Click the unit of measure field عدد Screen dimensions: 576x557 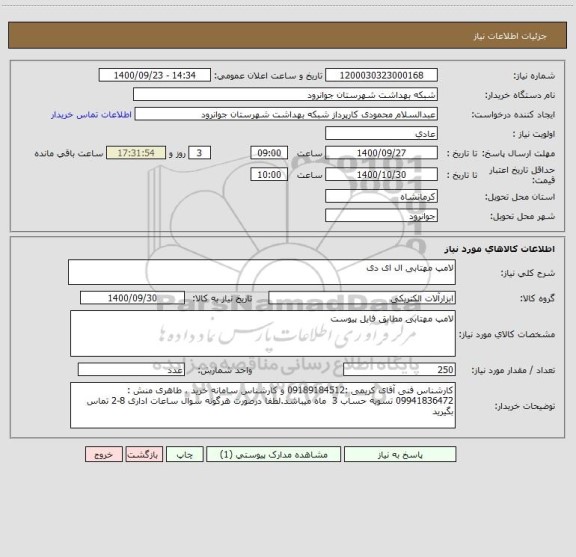(x=131, y=370)
